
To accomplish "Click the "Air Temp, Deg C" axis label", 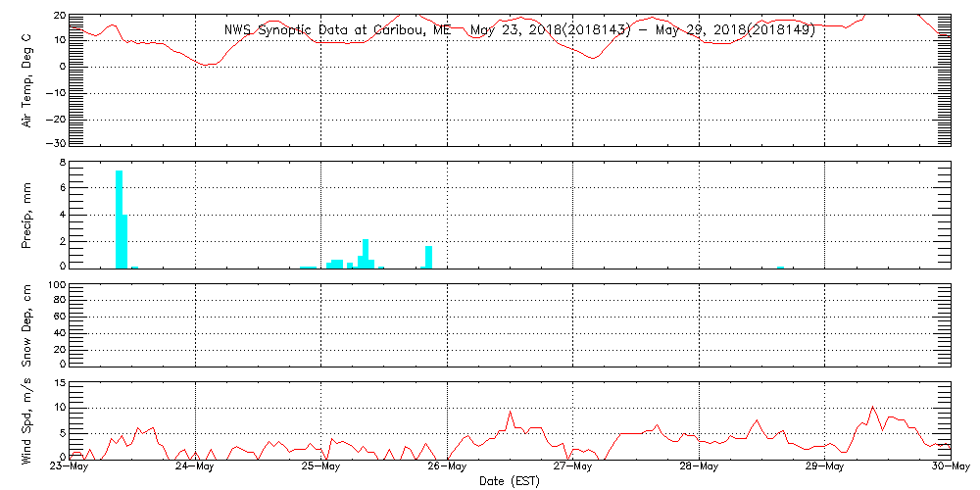I will tap(27, 80).
